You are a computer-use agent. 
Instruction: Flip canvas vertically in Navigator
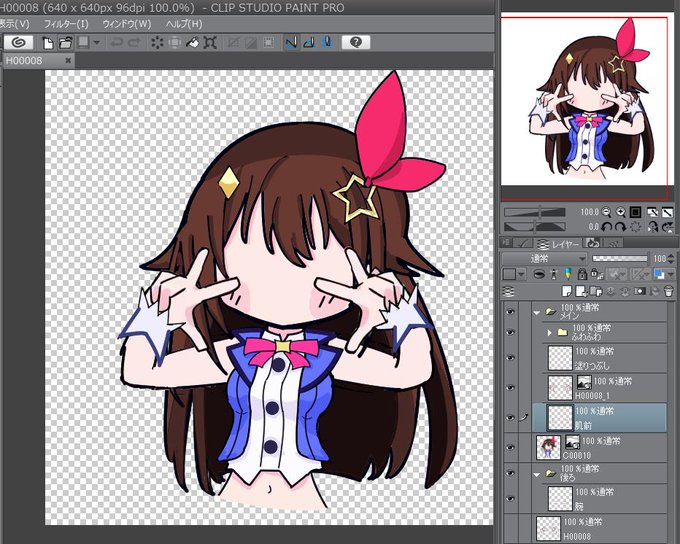(668, 226)
